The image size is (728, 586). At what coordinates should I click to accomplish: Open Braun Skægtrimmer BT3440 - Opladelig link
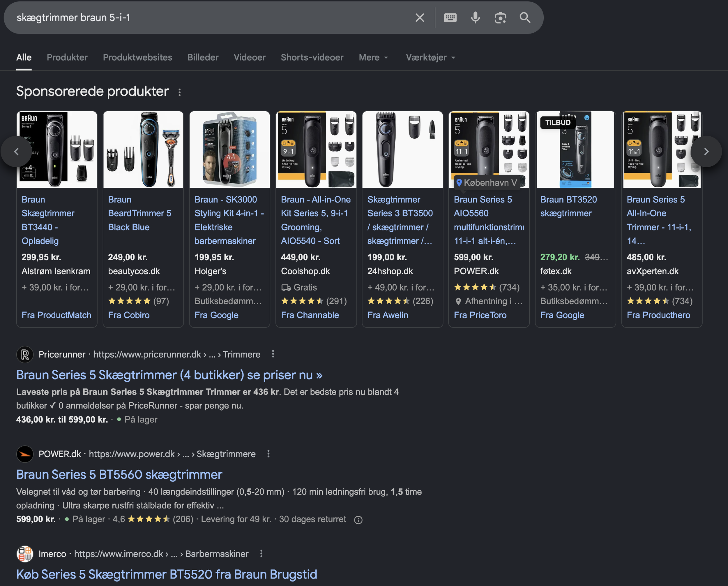48,220
